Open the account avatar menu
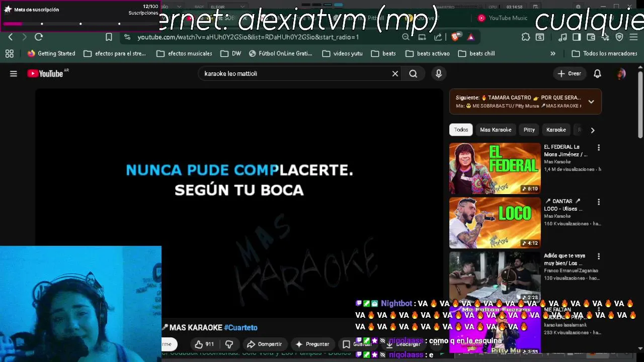 621,74
